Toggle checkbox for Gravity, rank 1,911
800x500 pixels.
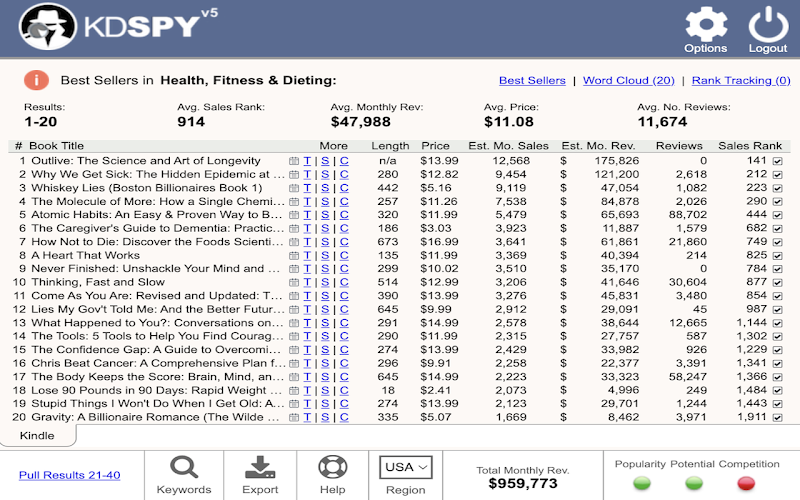(778, 418)
